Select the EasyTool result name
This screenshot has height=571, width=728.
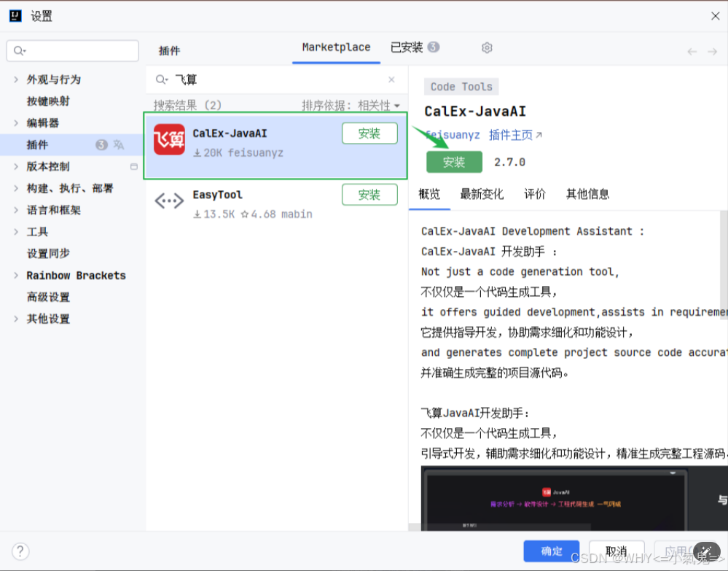(x=217, y=195)
